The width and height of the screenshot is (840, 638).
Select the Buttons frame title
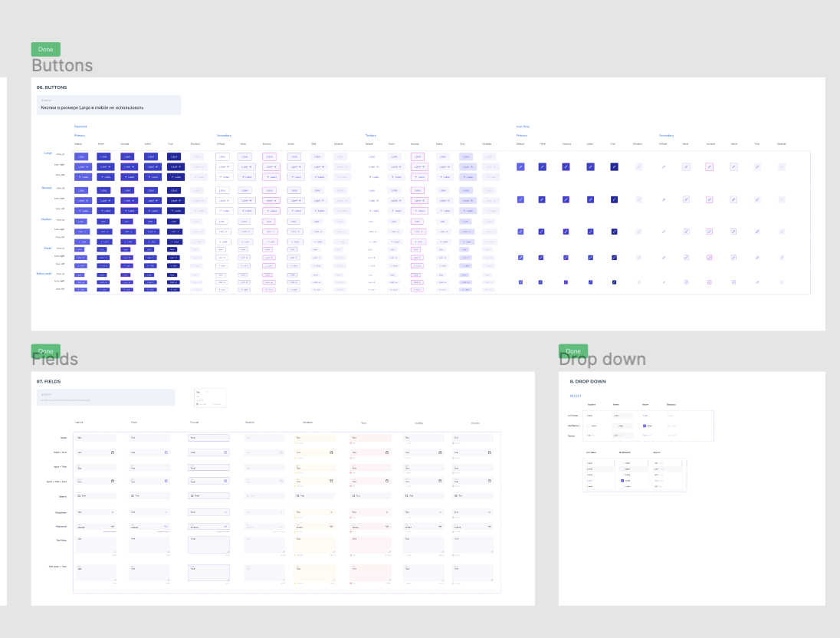tap(62, 65)
